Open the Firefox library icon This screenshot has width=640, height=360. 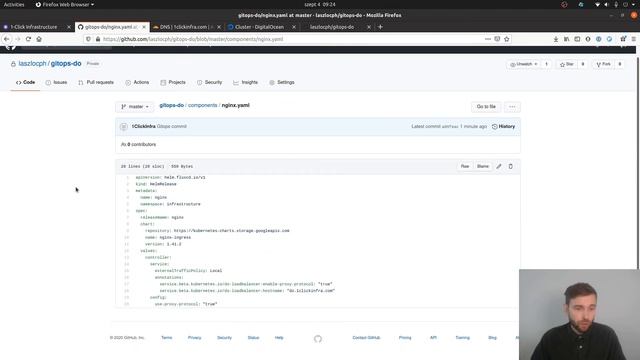566,39
